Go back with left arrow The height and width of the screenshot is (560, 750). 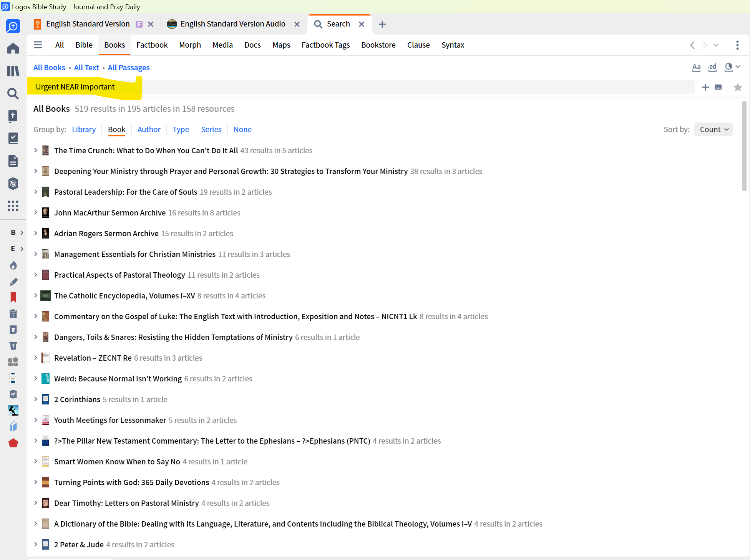coord(692,45)
